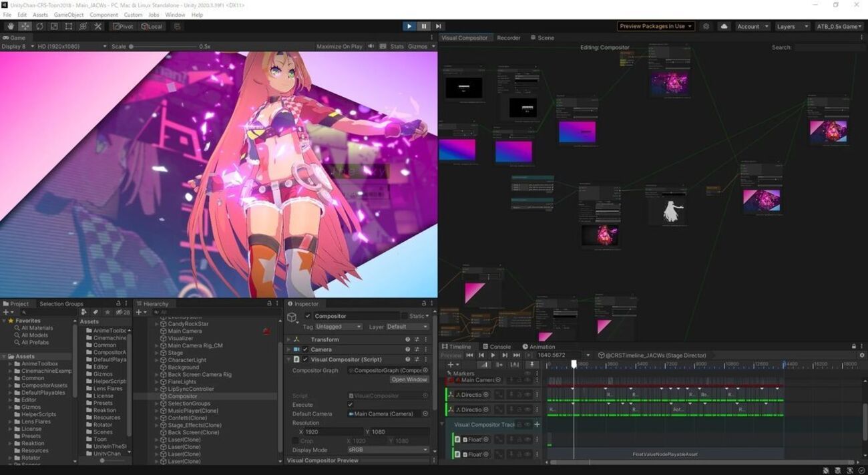Open the Display Mode sRGB dropdown
This screenshot has width=868, height=475.
[388, 450]
